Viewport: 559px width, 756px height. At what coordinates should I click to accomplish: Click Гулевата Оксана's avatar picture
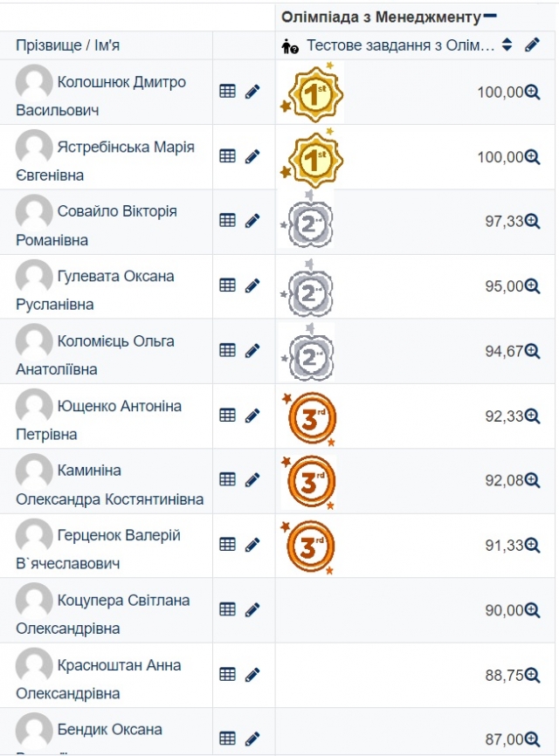[34, 277]
